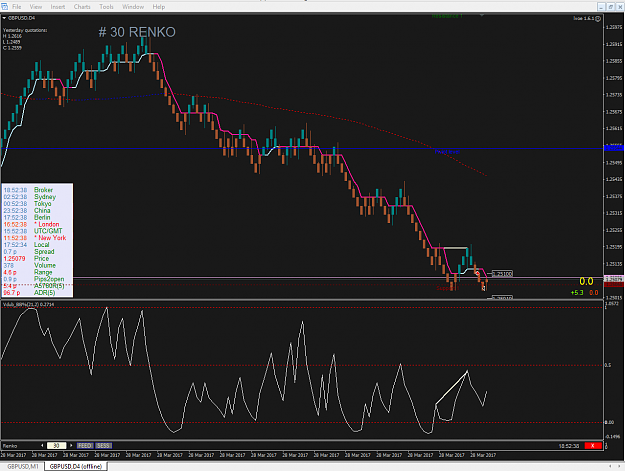625x471 pixels.
Task: Open the View menu
Action: pyautogui.click(x=35, y=7)
